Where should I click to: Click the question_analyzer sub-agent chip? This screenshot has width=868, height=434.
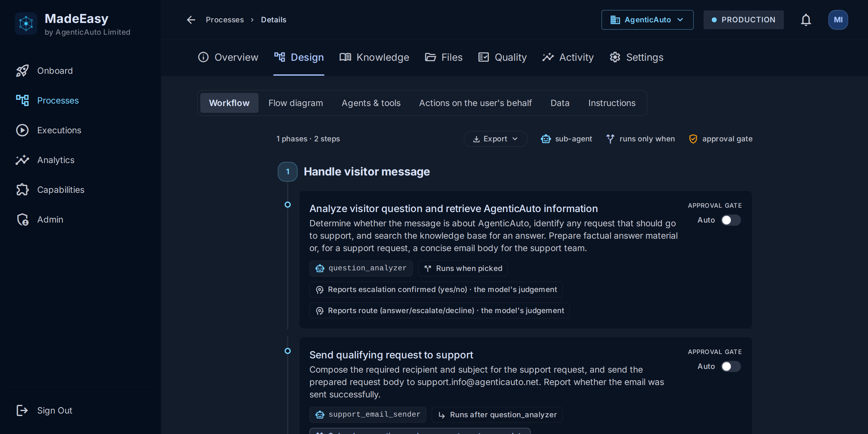tap(361, 268)
